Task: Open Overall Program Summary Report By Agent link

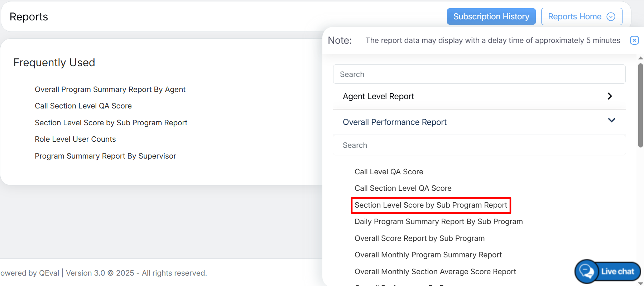Action: (110, 89)
